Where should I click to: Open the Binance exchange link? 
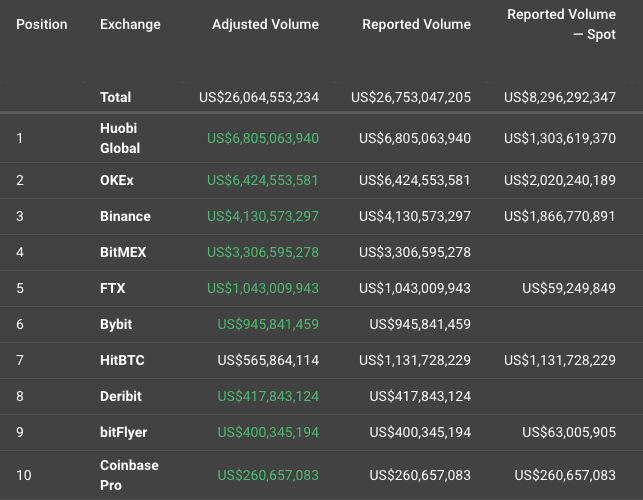pyautogui.click(x=125, y=217)
